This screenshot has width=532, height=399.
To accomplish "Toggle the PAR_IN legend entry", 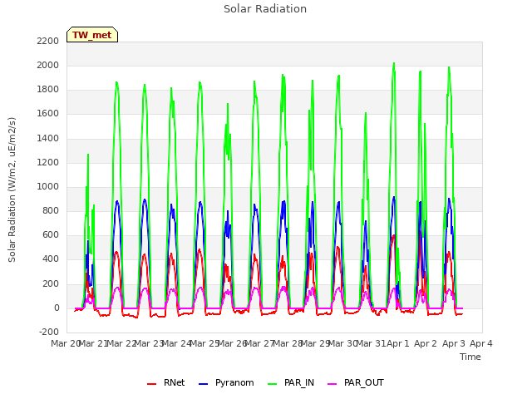I will point(291,382).
